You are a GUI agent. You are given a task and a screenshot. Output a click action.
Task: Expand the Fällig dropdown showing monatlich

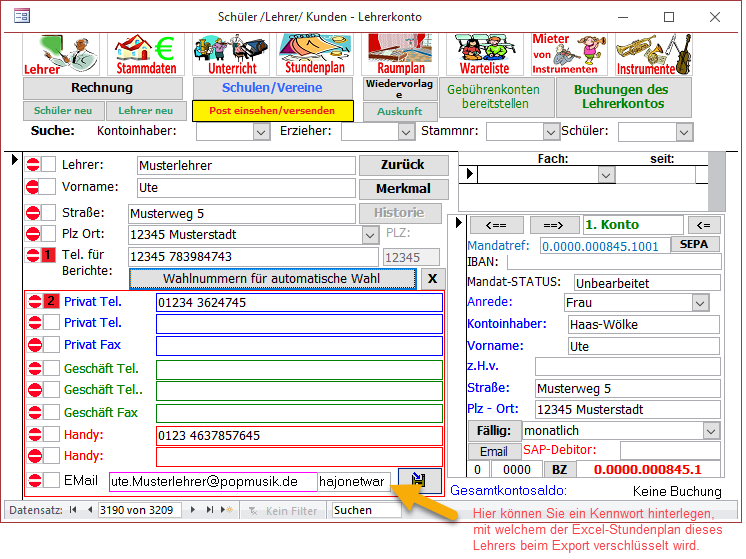coord(710,431)
